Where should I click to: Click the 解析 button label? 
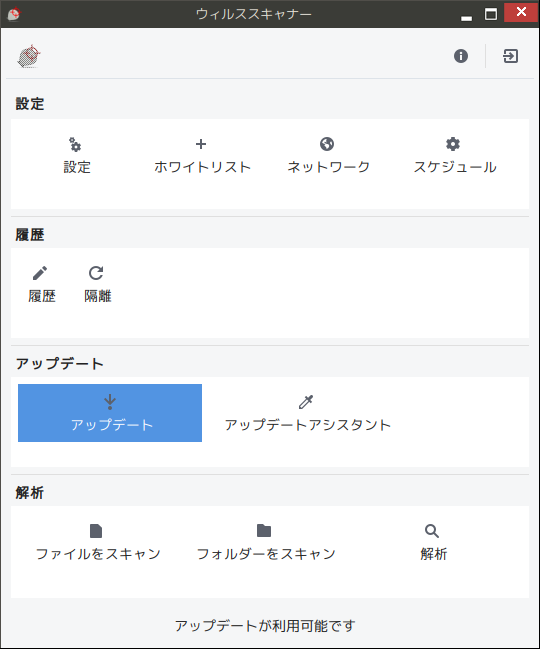pyautogui.click(x=434, y=554)
